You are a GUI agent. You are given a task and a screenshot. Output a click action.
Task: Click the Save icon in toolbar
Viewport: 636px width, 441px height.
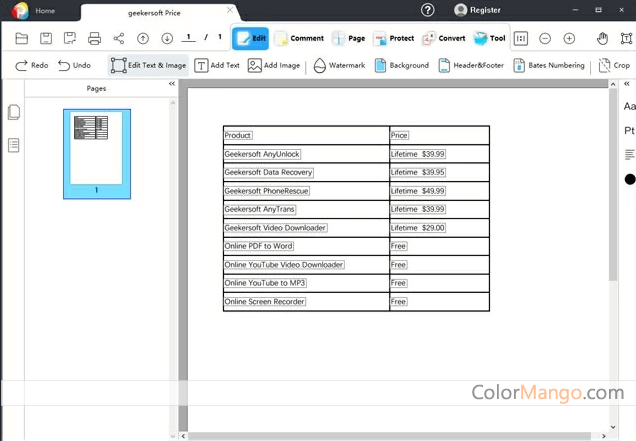(46, 39)
